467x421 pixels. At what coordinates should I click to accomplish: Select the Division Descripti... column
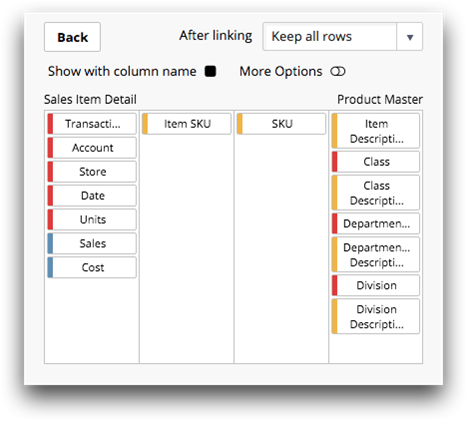(x=376, y=316)
